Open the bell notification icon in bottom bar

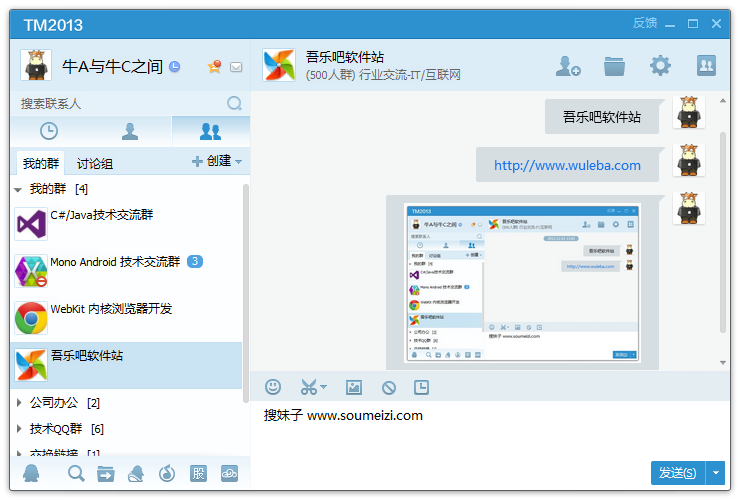click(x=136, y=474)
